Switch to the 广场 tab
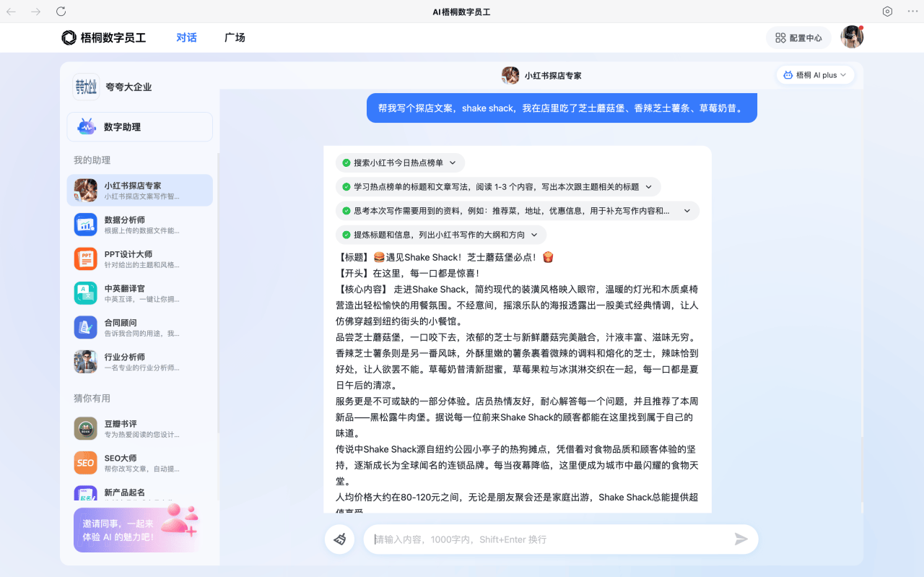 (x=235, y=38)
